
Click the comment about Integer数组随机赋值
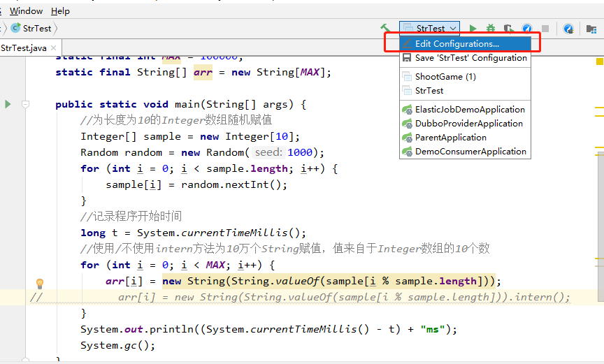176,120
